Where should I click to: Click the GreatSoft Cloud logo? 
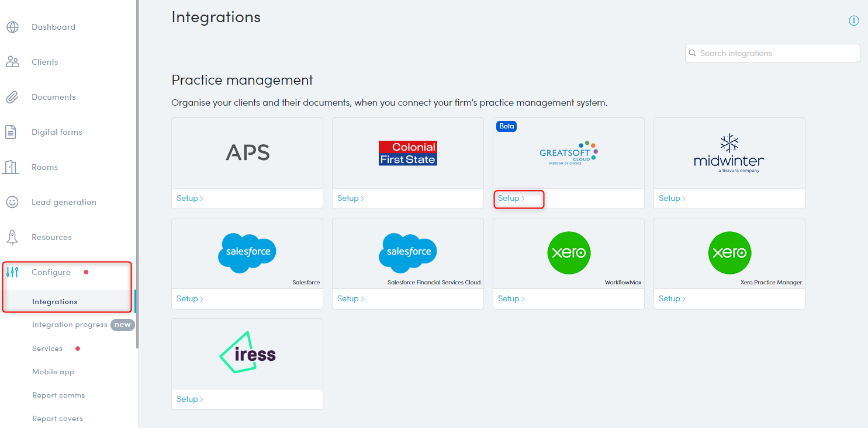[x=568, y=153]
